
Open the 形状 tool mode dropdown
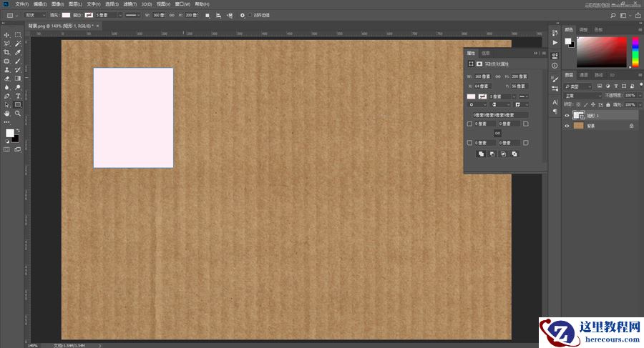tap(35, 14)
